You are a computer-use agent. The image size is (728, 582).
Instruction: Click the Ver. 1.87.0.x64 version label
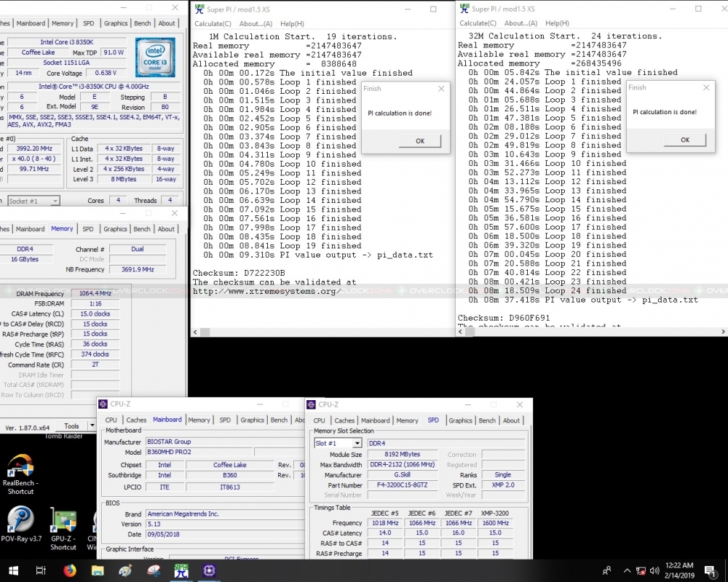click(x=28, y=428)
